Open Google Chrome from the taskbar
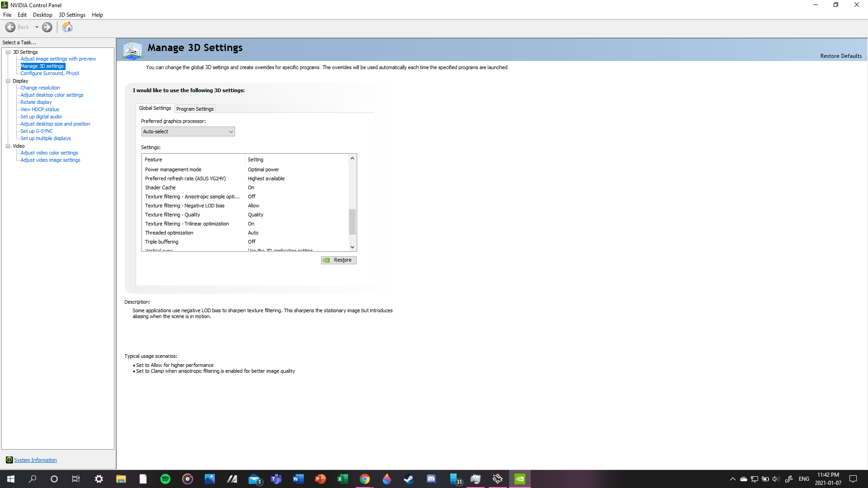Screen dimensions: 868x488 coord(365,479)
